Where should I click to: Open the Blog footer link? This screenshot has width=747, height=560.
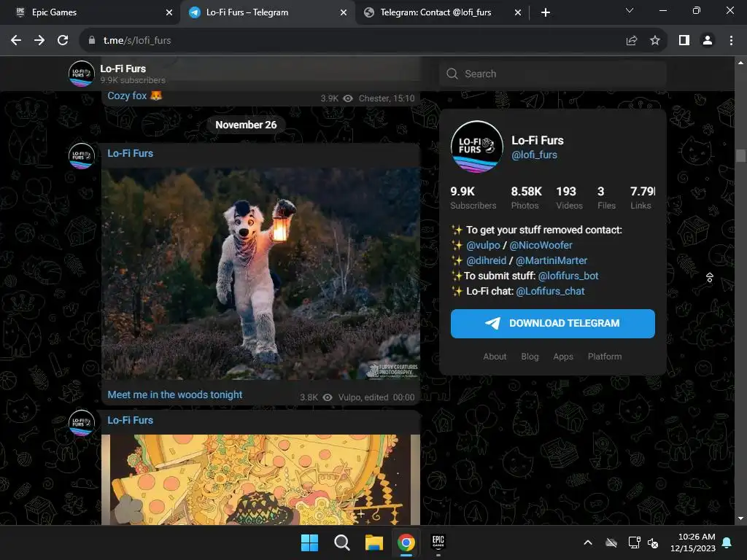click(530, 357)
